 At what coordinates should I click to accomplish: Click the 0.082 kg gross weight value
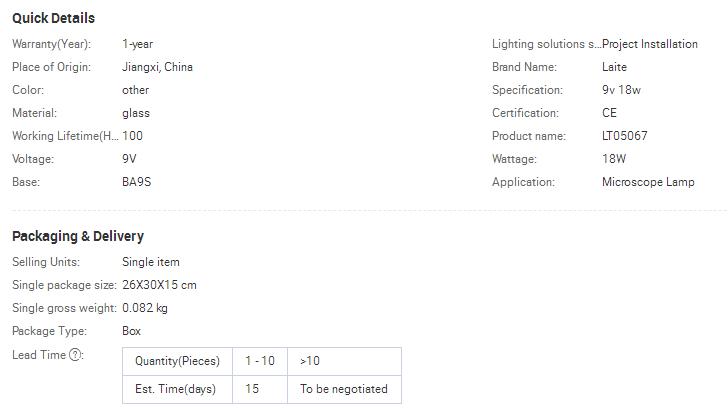click(x=145, y=308)
